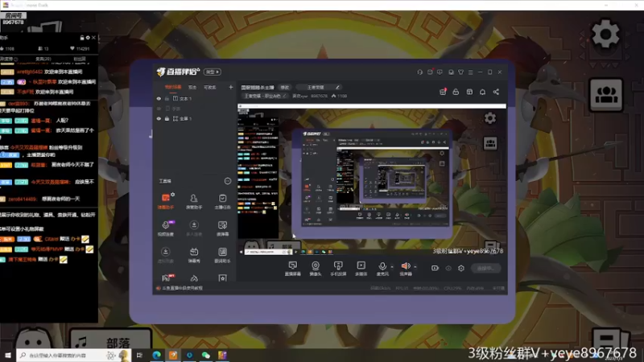Add a phone screen cast source
This screenshot has height=362, width=644.
338,269
